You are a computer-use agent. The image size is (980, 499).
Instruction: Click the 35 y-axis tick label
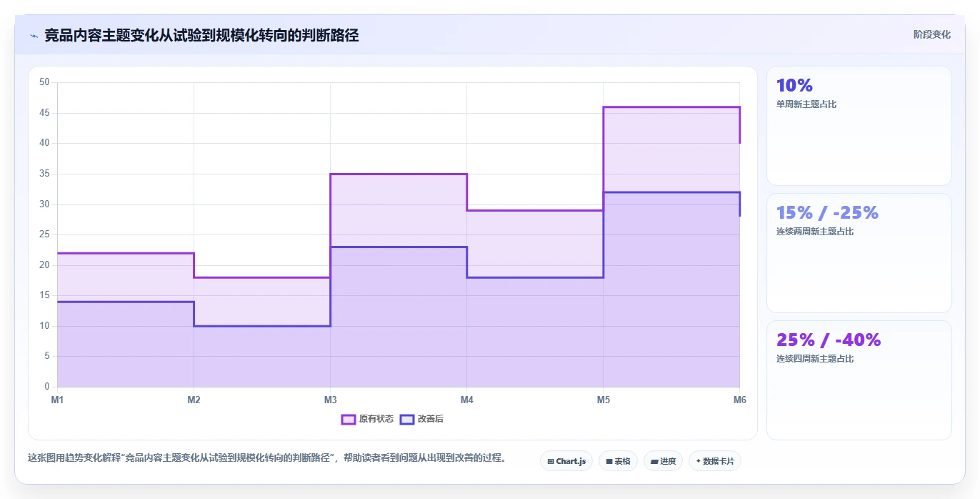click(44, 174)
